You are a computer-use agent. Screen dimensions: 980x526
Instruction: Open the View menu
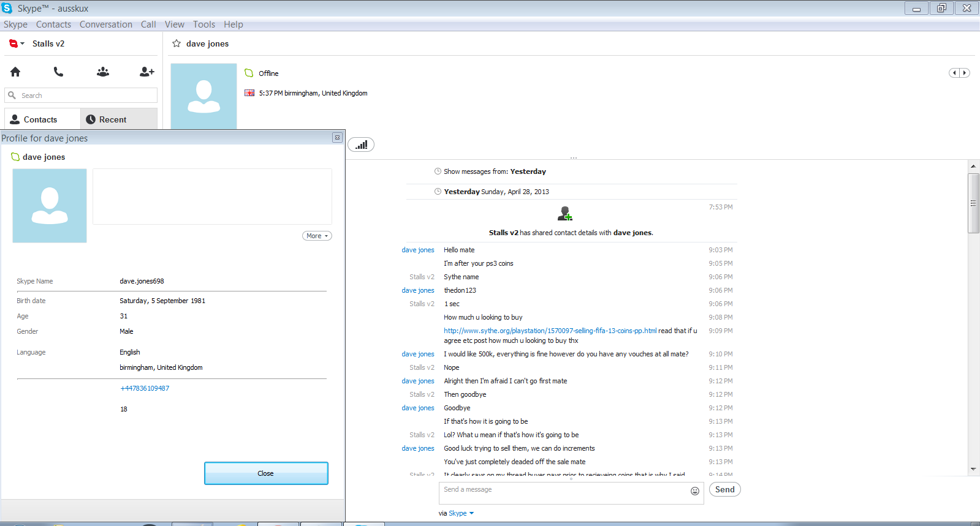(x=175, y=24)
